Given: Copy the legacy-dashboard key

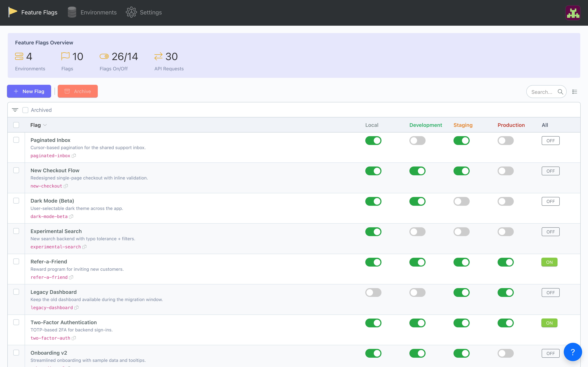Looking at the screenshot, I should (x=77, y=308).
